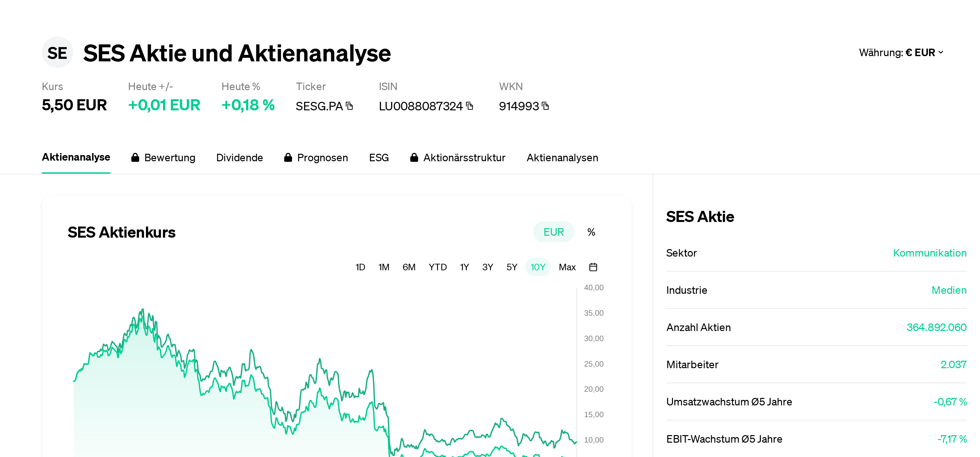
Task: Switch chart display to EUR
Action: pyautogui.click(x=553, y=232)
